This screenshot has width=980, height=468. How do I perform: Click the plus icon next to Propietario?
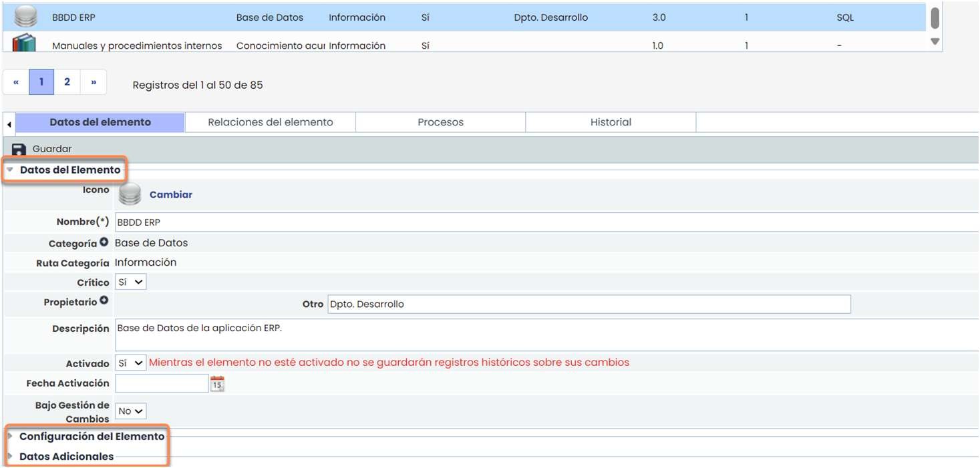click(x=104, y=301)
